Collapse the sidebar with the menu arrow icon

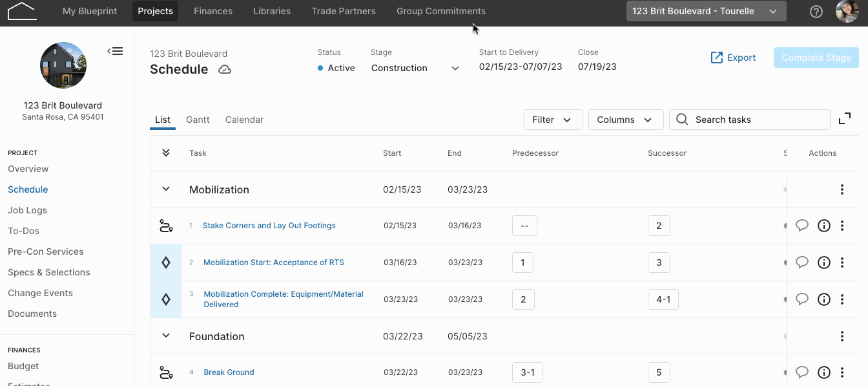pyautogui.click(x=115, y=51)
